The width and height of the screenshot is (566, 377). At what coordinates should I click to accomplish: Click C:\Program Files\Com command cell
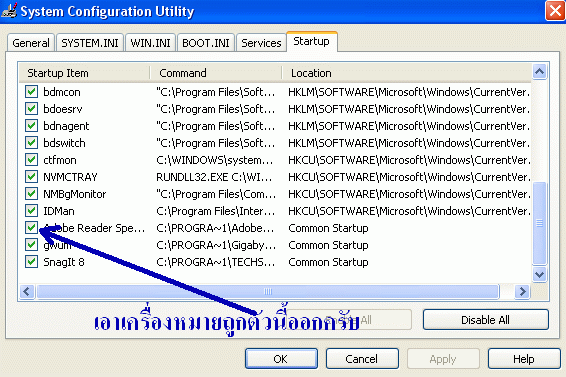pos(216,194)
